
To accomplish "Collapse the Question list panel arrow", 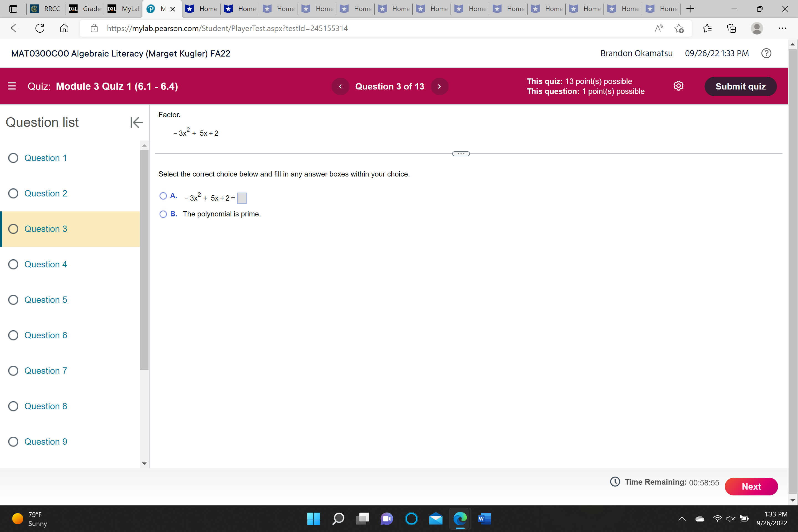I will click(x=136, y=122).
